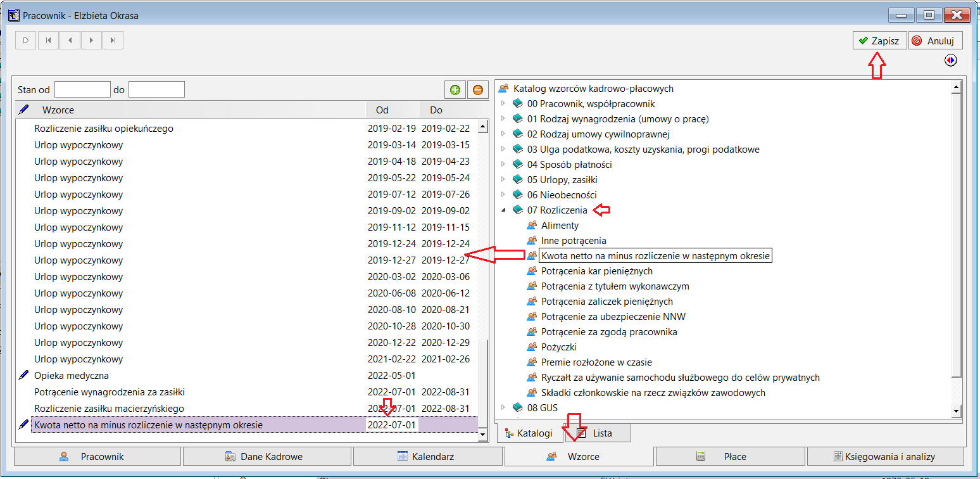Click the red-blue round icon under Anuluj
980x479 pixels.
pyautogui.click(x=951, y=60)
